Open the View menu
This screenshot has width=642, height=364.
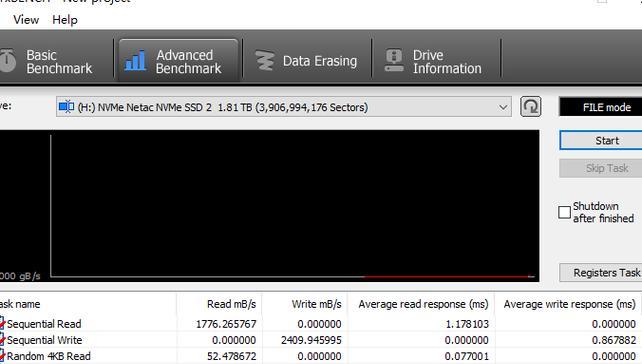[26, 20]
